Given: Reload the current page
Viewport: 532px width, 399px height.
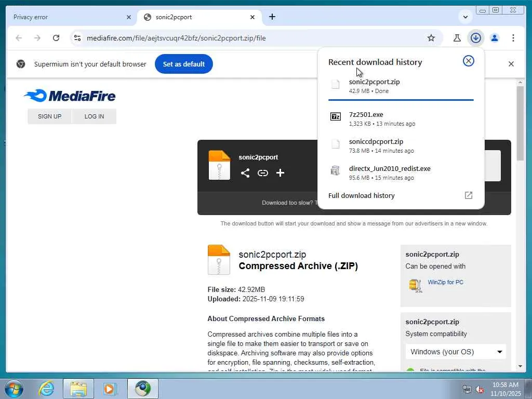Looking at the screenshot, I should (x=56, y=38).
